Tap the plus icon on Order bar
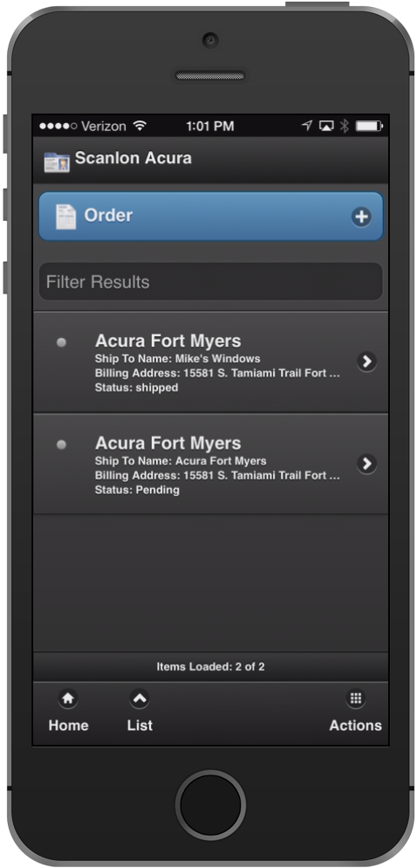Screen dimensions: 417x868 pyautogui.click(x=362, y=217)
